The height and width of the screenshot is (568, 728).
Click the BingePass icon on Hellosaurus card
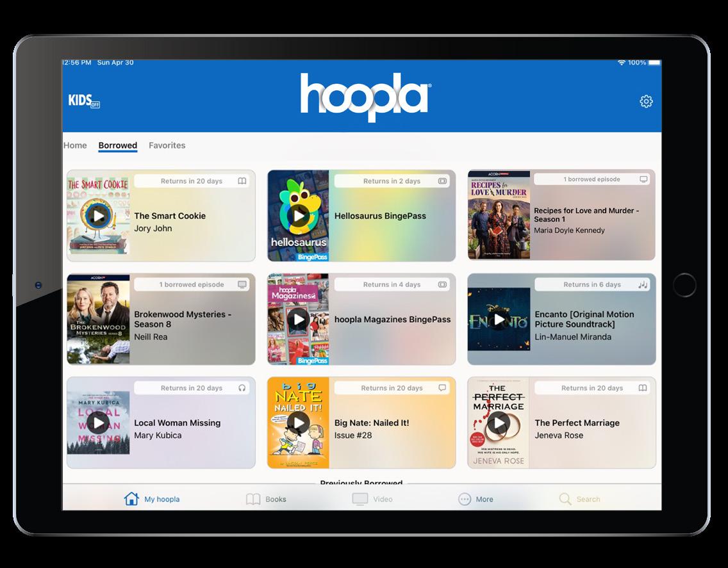coord(442,181)
